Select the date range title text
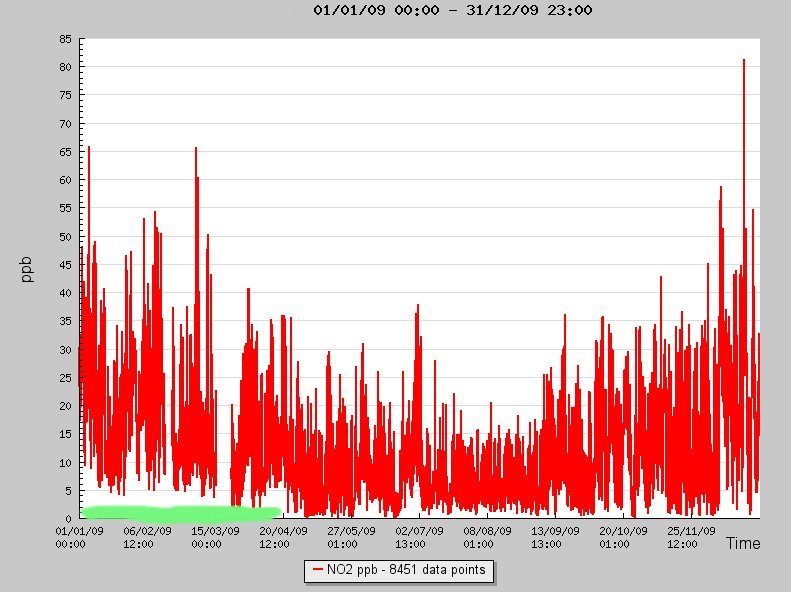Screen dimensions: 791x592 pyautogui.click(x=453, y=10)
